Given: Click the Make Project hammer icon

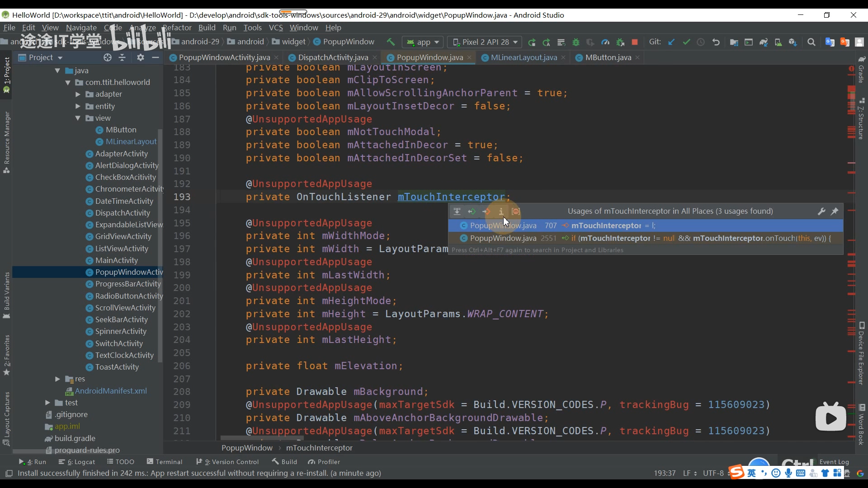Looking at the screenshot, I should [x=391, y=42].
